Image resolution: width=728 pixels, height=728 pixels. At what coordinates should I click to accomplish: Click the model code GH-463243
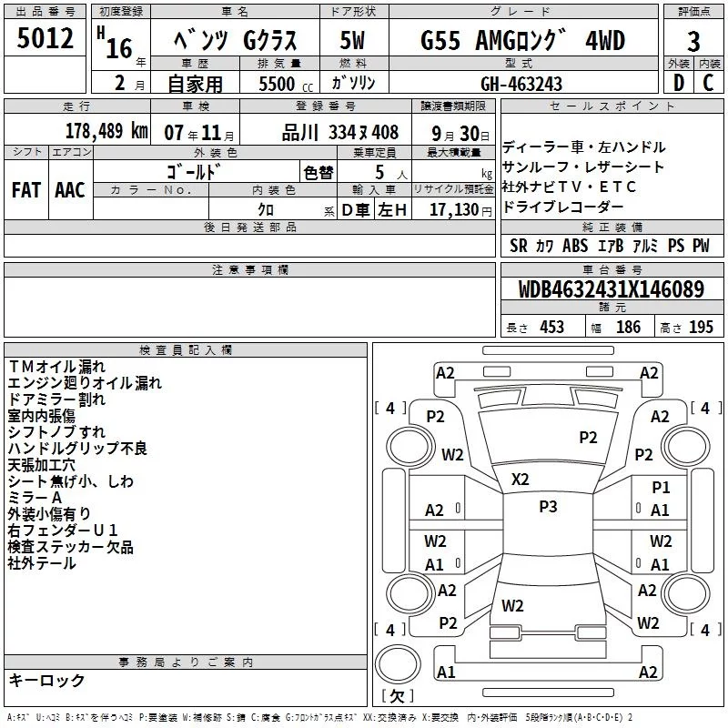(x=521, y=84)
